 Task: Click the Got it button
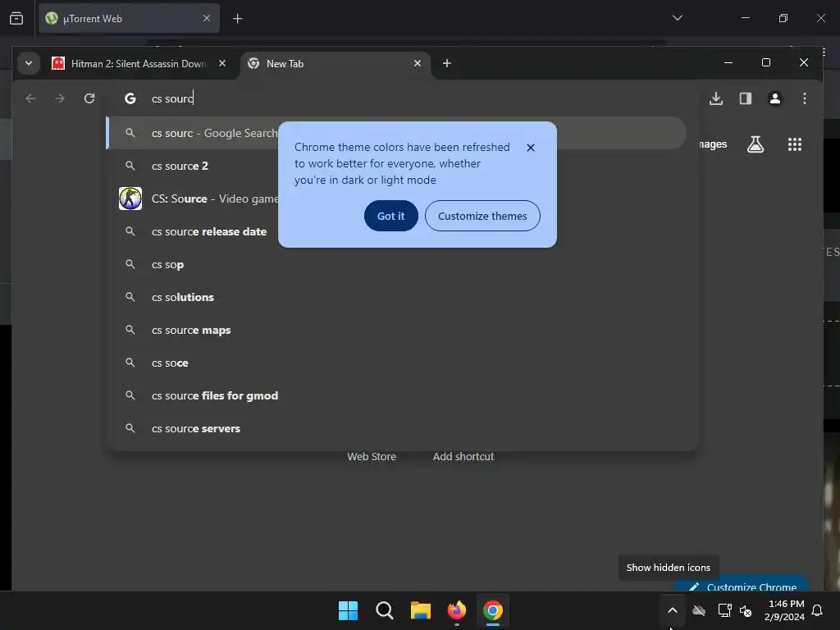pos(390,216)
